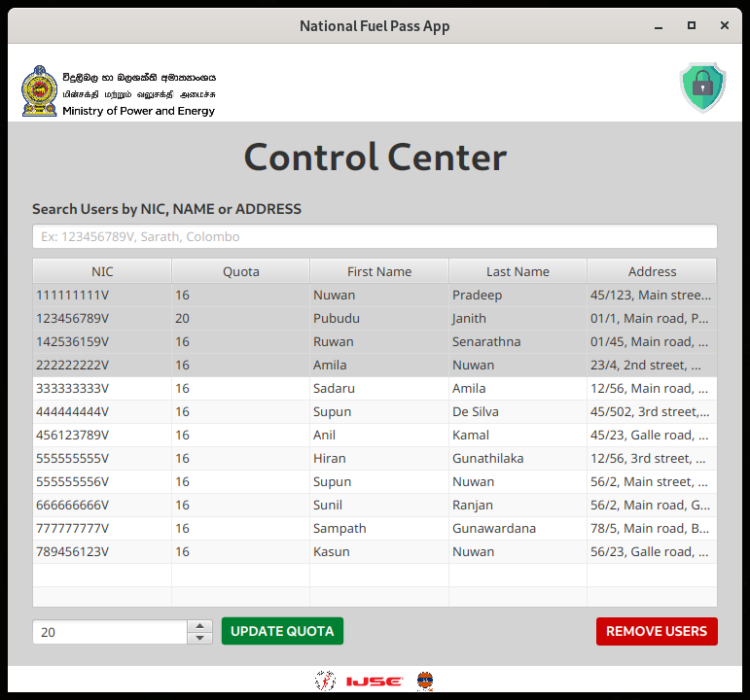Click first name cell Sadaru
Image resolution: width=750 pixels, height=700 pixels.
tap(379, 388)
